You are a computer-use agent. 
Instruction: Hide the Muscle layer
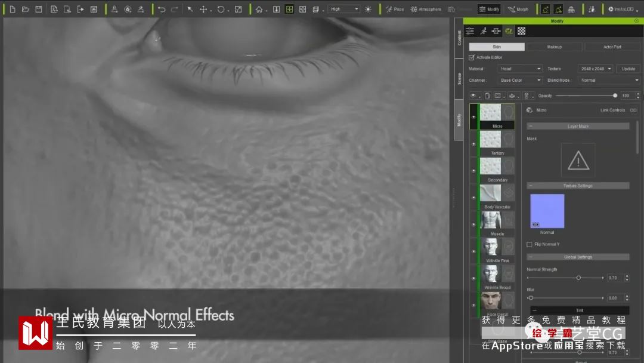473,224
